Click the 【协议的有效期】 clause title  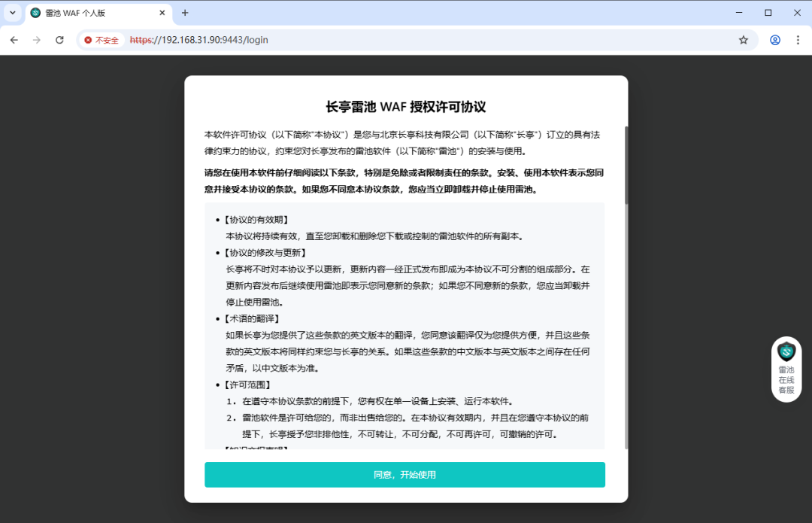click(256, 220)
